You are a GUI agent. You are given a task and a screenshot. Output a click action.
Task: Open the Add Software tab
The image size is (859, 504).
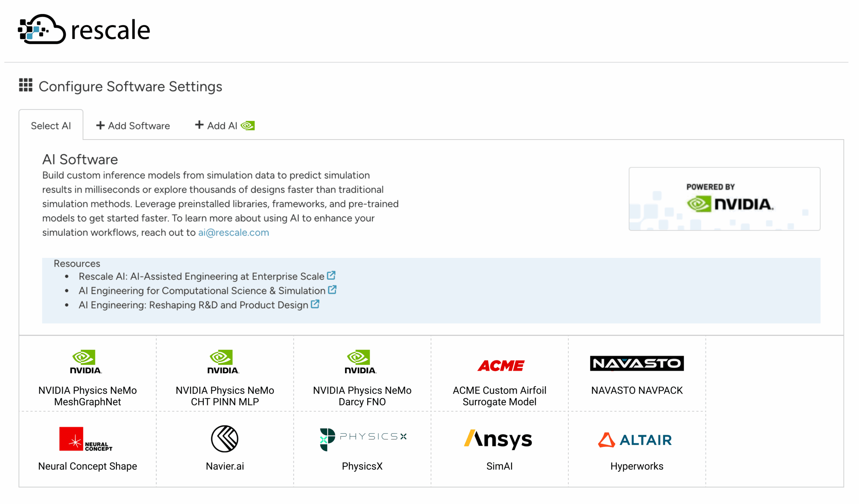[133, 126]
